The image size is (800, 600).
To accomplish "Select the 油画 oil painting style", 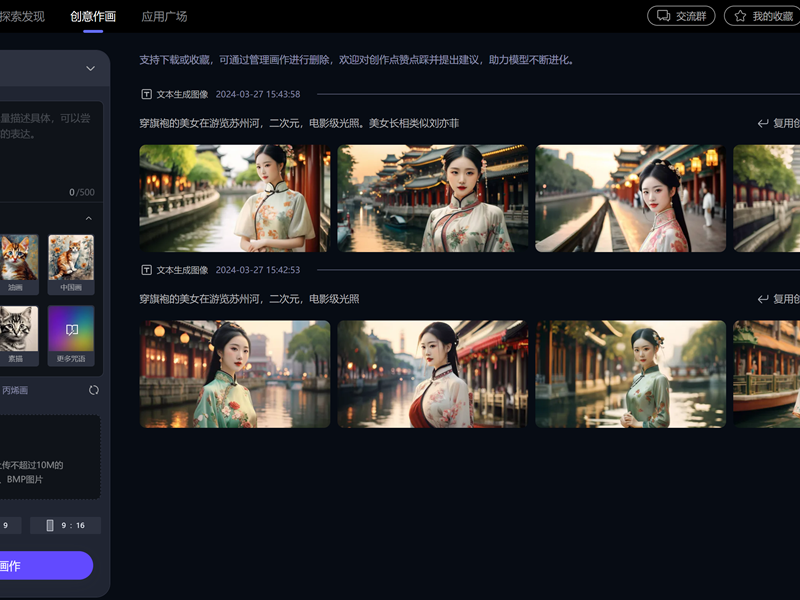I will tap(18, 264).
